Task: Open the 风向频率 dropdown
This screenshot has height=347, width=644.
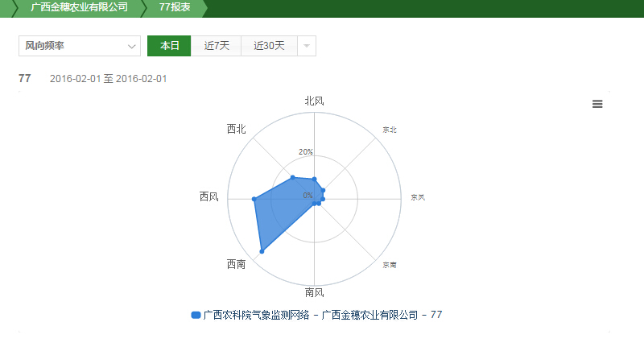Action: click(x=79, y=46)
